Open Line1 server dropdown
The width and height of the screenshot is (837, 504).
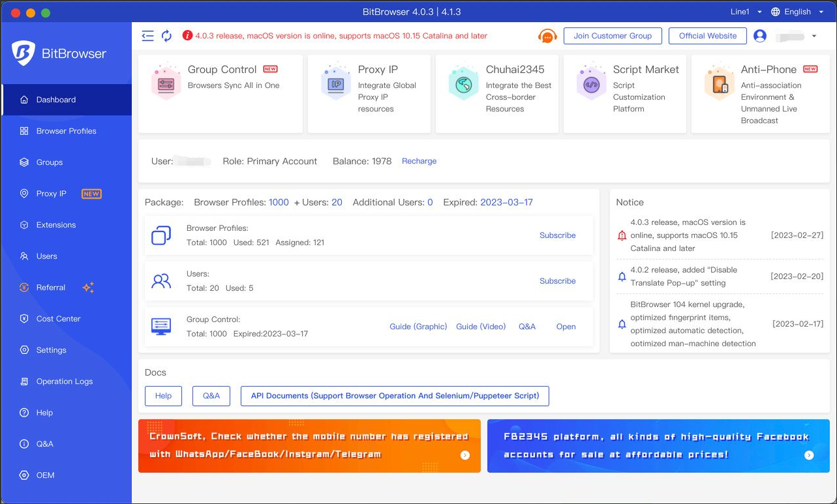point(746,12)
